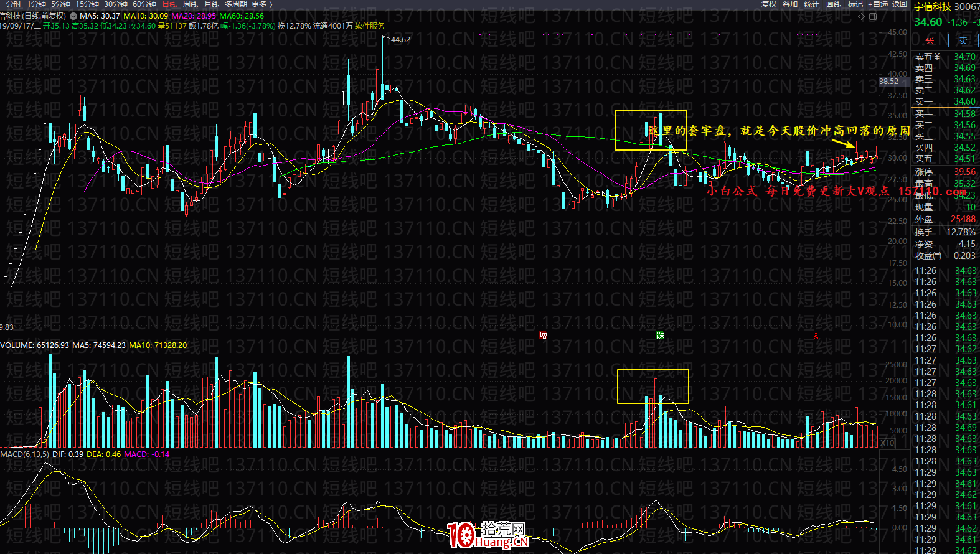Select the 卖一 34.60 order row
The width and height of the screenshot is (980, 554).
pyautogui.click(x=945, y=101)
